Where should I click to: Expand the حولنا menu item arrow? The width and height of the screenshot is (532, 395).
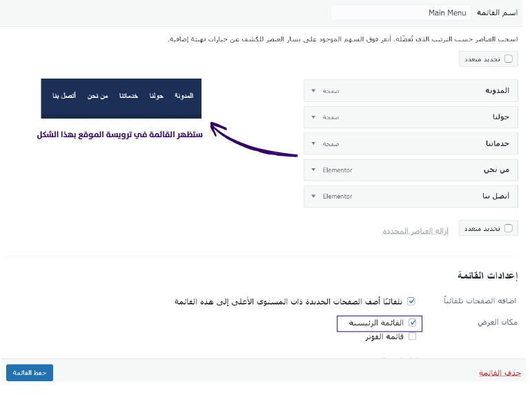[313, 117]
